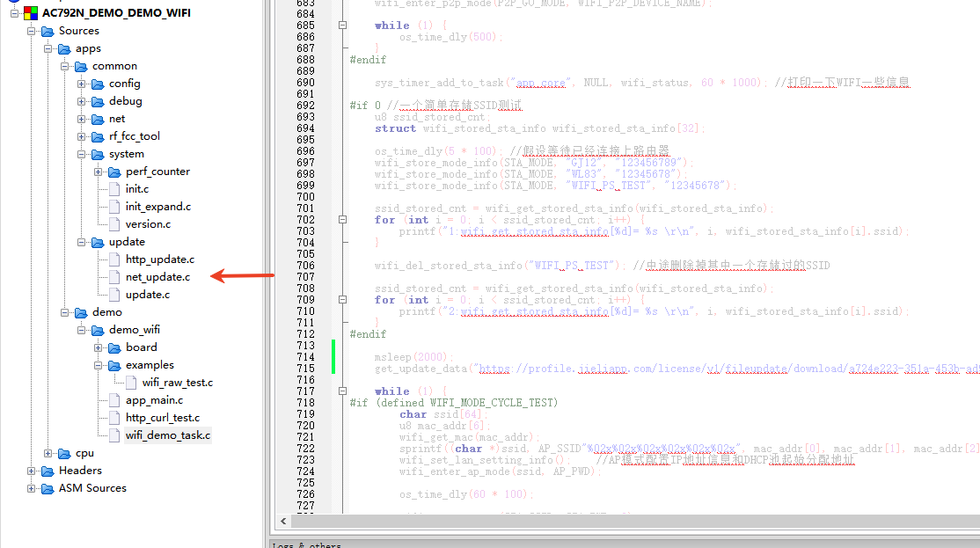Click the http_update.c file icon
Screen dimensions: 980x548
pos(114,259)
